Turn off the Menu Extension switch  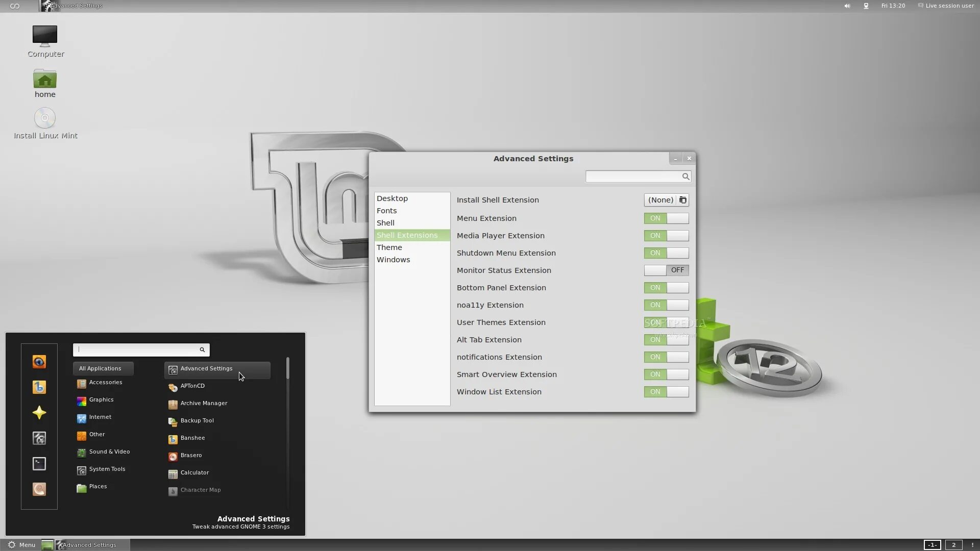pos(666,218)
